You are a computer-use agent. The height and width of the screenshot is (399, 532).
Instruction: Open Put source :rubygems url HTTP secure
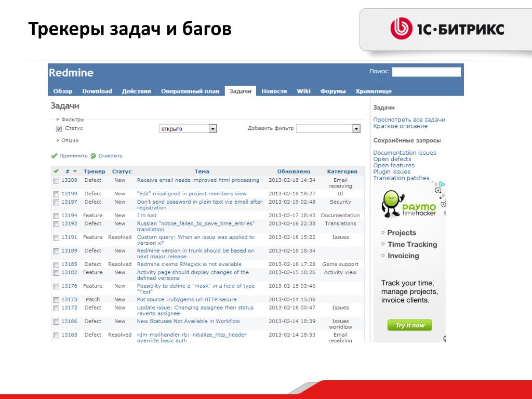[187, 300]
